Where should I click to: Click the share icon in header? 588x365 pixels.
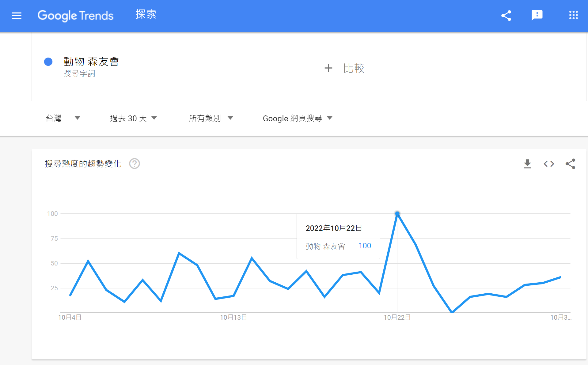506,16
